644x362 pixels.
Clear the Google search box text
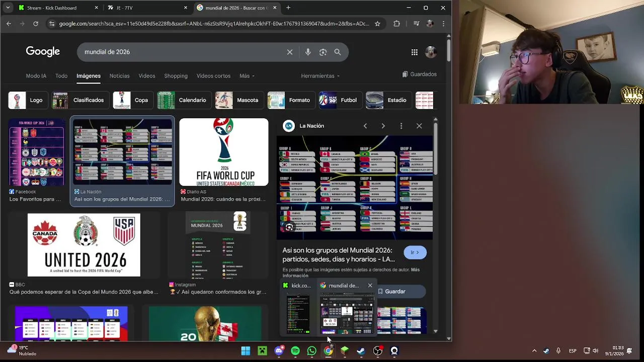pyautogui.click(x=290, y=52)
